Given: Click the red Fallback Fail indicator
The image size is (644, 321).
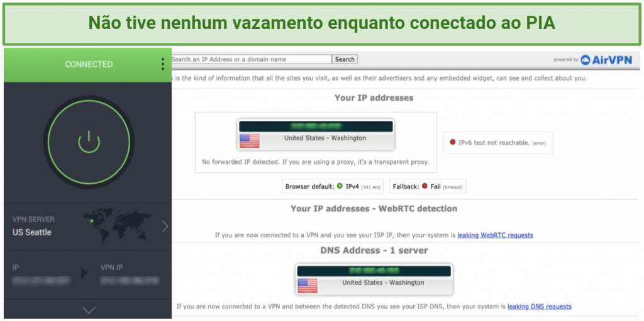Looking at the screenshot, I should tap(425, 186).
